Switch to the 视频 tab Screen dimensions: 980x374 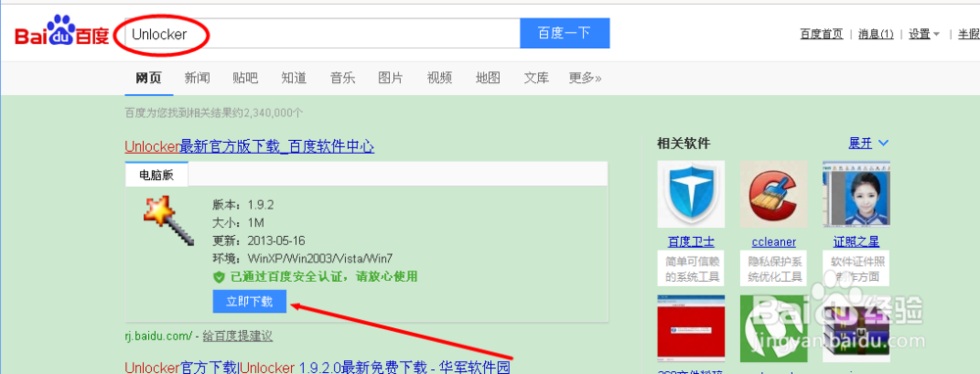tap(439, 78)
